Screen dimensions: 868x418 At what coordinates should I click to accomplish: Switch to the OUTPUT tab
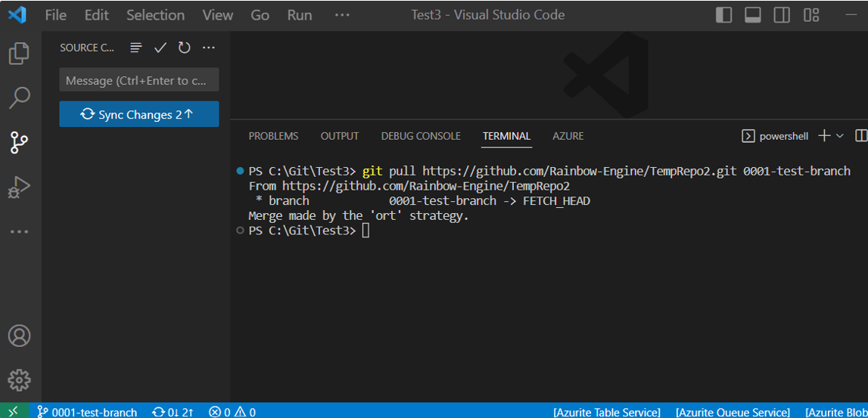point(340,136)
